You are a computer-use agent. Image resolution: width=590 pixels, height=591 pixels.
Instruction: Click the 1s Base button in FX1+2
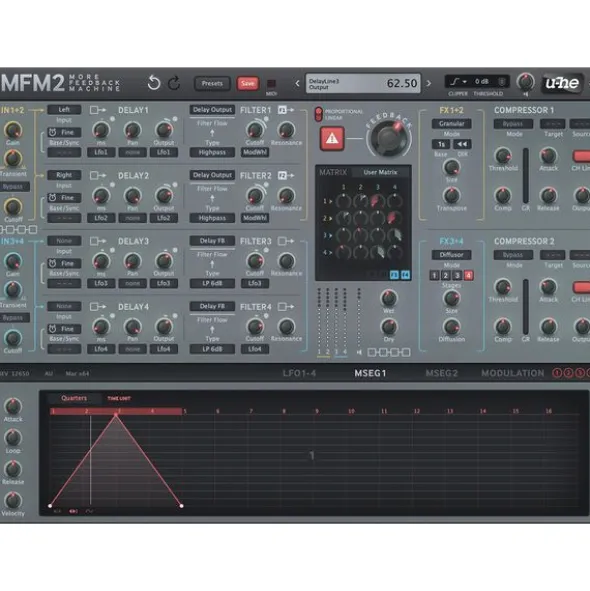pos(441,144)
